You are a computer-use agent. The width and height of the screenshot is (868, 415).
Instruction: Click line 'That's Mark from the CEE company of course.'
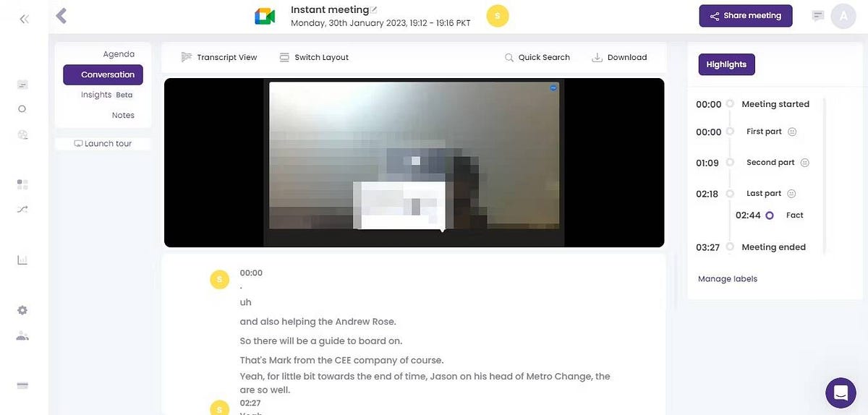pyautogui.click(x=341, y=360)
